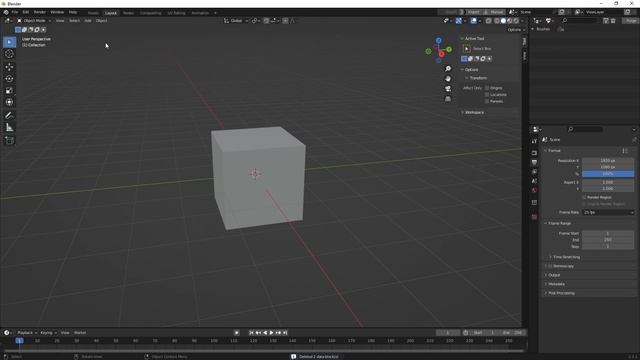Toggle the Render Region checkbox

pyautogui.click(x=584, y=197)
